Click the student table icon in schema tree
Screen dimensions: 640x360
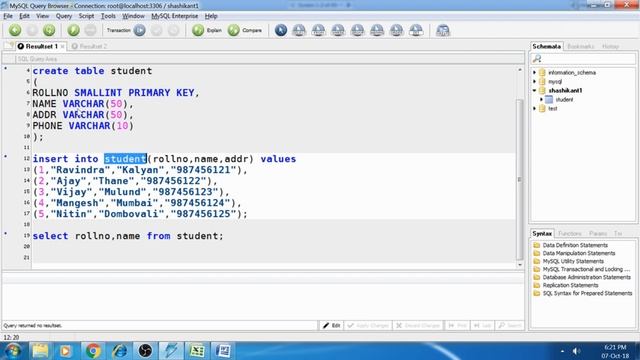pyautogui.click(x=549, y=100)
